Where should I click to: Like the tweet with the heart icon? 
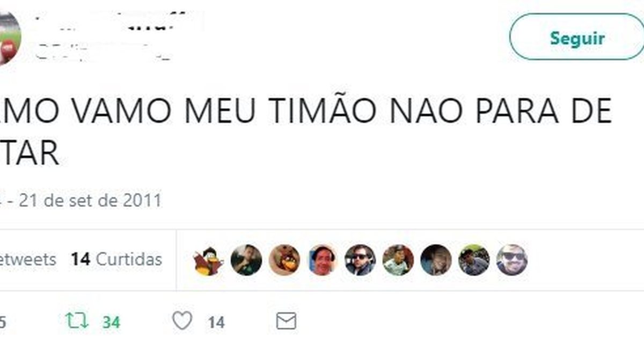pos(182,321)
